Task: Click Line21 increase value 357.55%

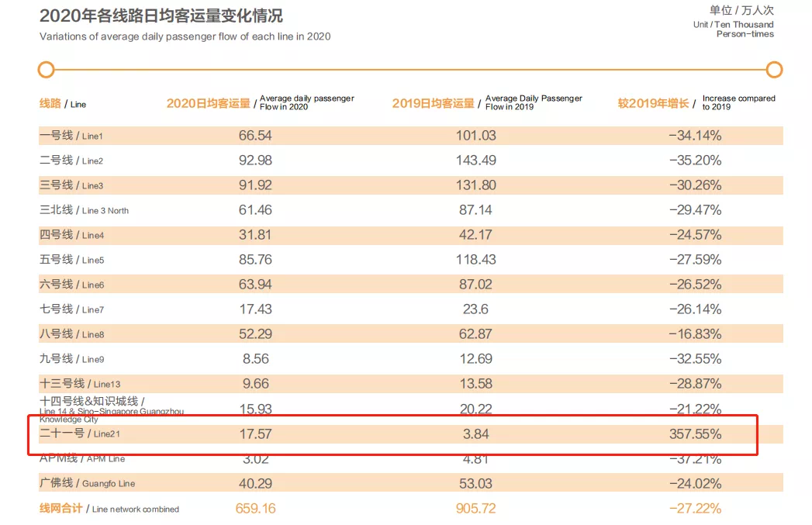Action: tap(695, 433)
